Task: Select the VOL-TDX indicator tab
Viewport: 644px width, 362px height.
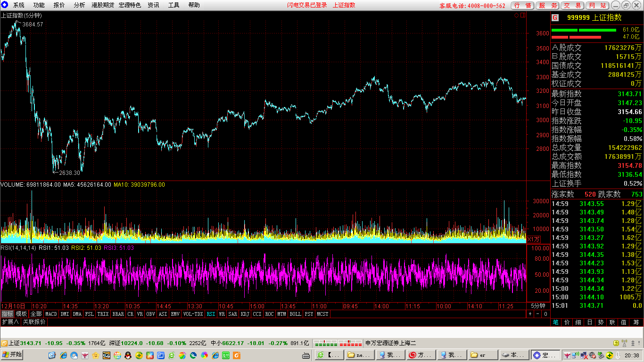Action: (x=192, y=314)
